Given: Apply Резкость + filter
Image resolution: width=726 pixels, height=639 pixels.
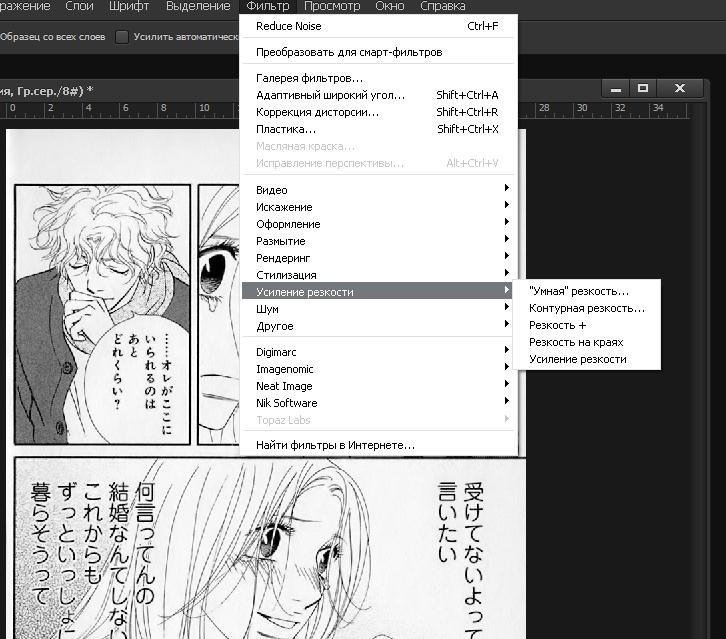Looking at the screenshot, I should click(587, 326).
